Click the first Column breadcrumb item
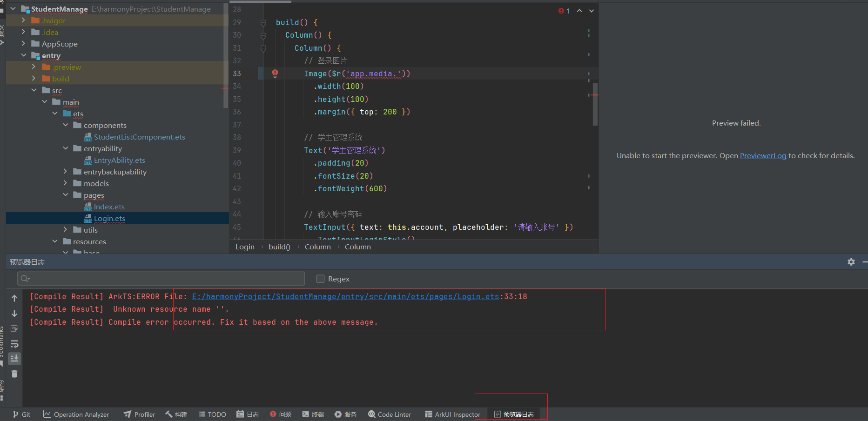This screenshot has height=421, width=868. click(318, 247)
